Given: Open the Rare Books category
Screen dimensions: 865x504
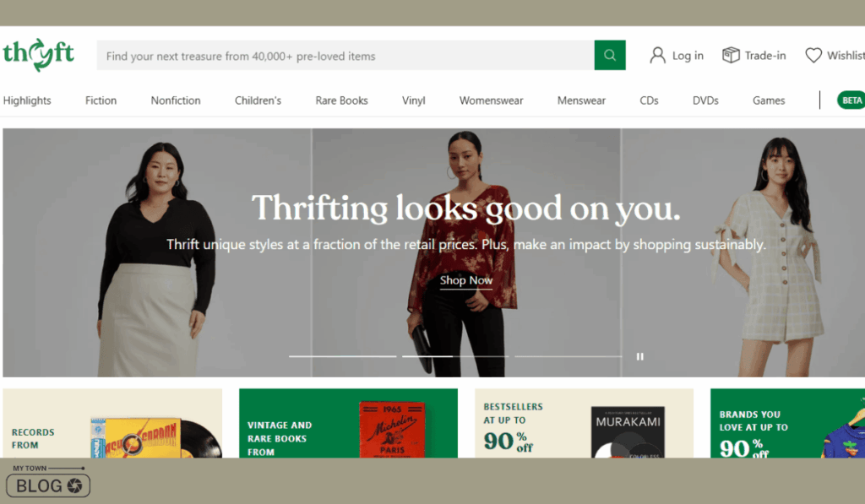Looking at the screenshot, I should click(x=341, y=100).
